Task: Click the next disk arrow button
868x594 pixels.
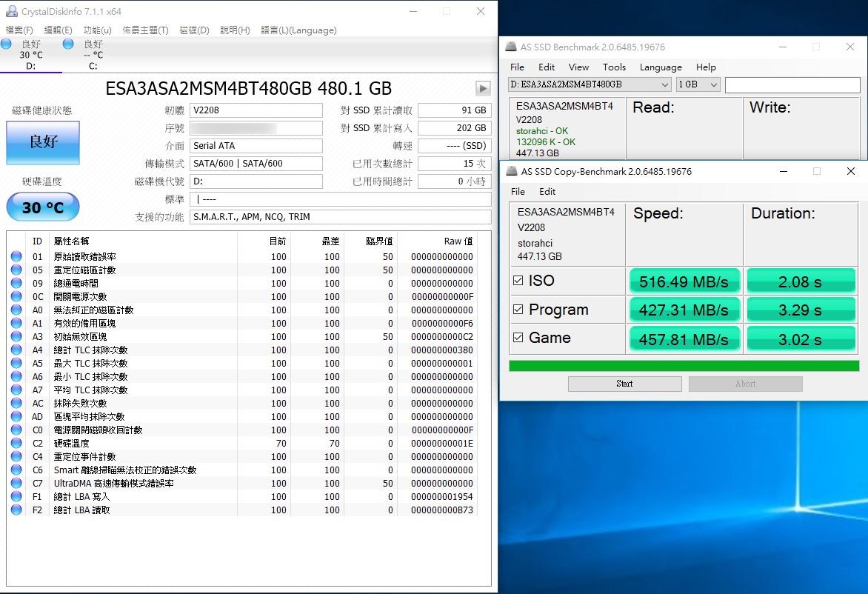Action: coord(483,88)
